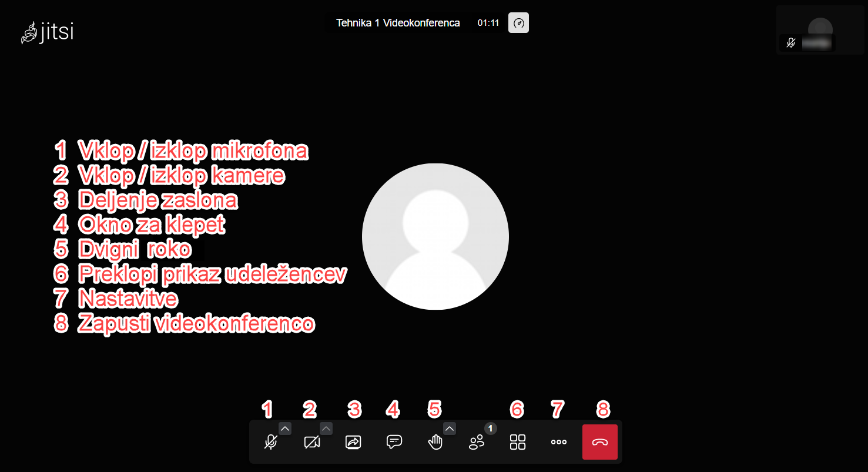Open the more actions menu (three dots)
This screenshot has width=868, height=472.
click(x=558, y=442)
